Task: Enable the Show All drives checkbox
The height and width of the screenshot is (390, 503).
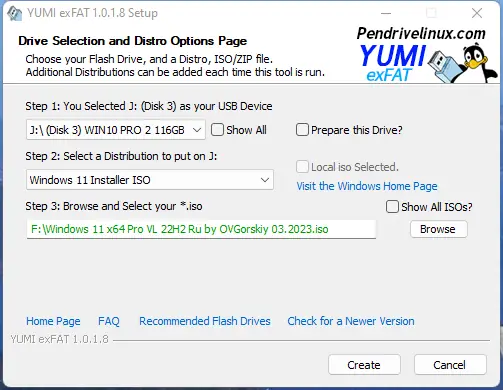Action: click(x=217, y=130)
